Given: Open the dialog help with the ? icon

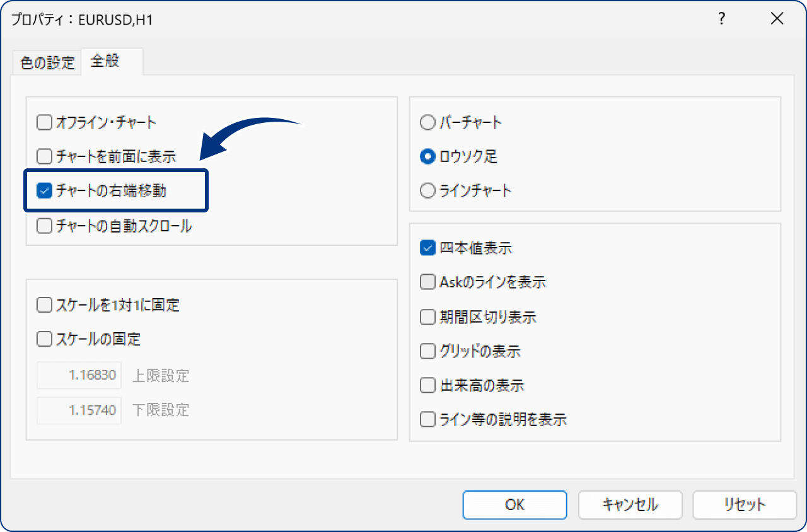Looking at the screenshot, I should (x=721, y=19).
